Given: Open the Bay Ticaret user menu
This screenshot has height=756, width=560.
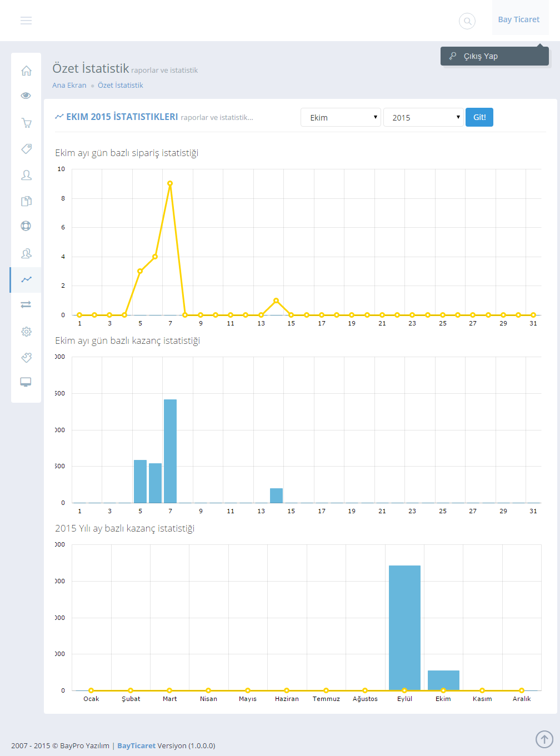Looking at the screenshot, I should 519,19.
